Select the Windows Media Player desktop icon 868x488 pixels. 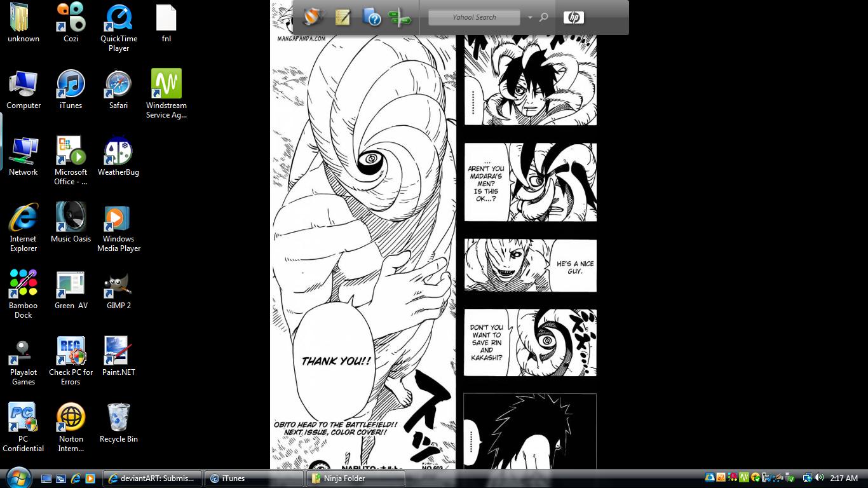118,227
